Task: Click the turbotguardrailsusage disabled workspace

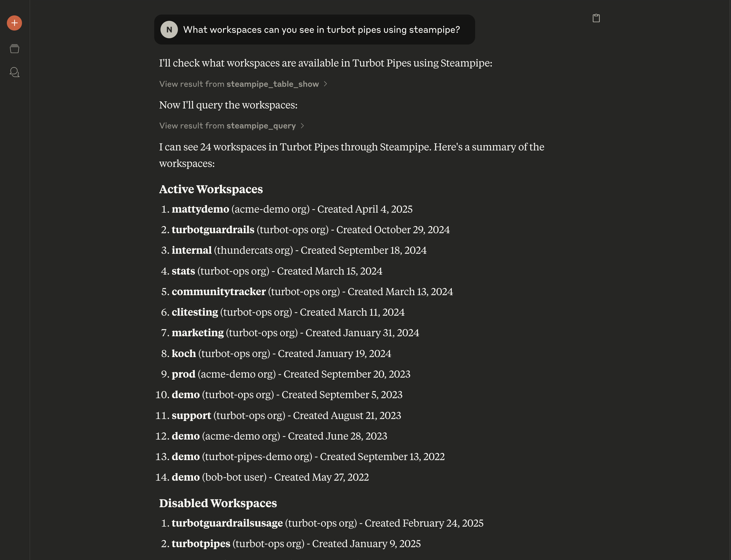Action: (227, 523)
